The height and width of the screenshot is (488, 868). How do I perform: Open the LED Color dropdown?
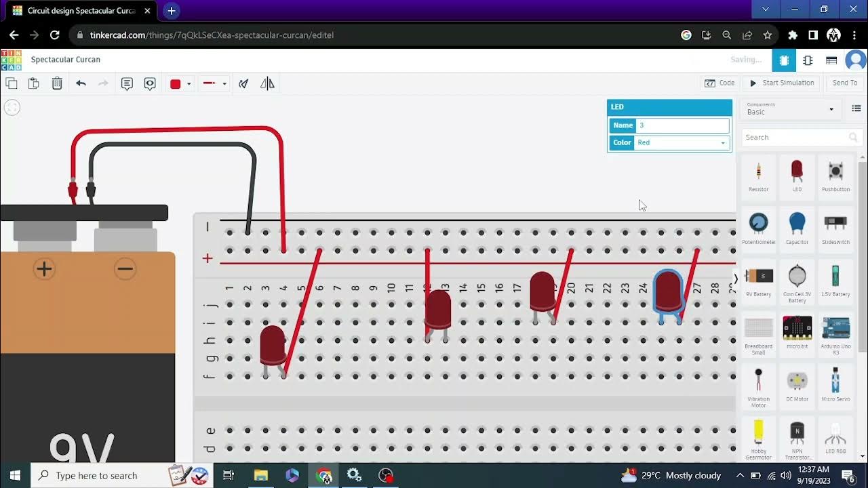pos(682,142)
